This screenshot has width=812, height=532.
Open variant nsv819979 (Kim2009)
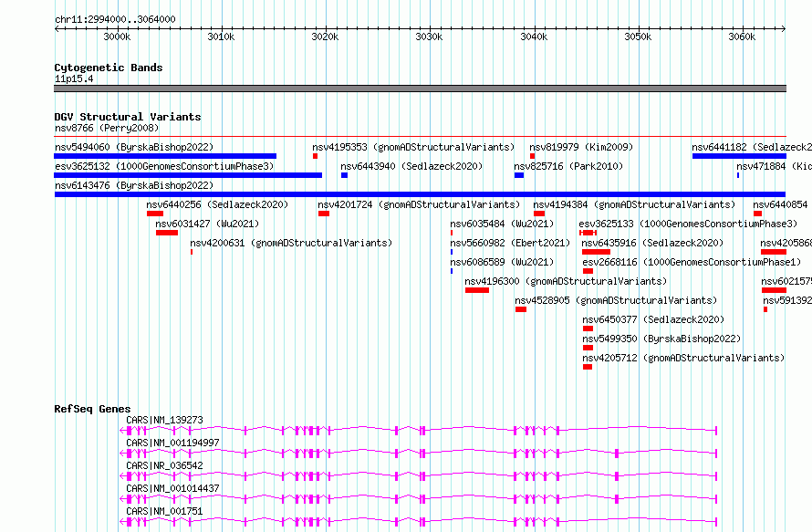581,147
